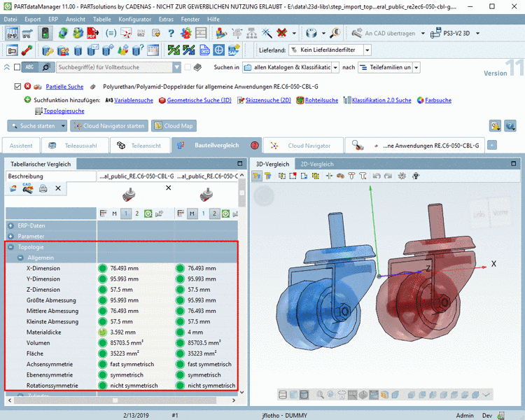Image resolution: width=525 pixels, height=420 pixels.
Task: Click the search help globe icon at right
Action: [510, 126]
